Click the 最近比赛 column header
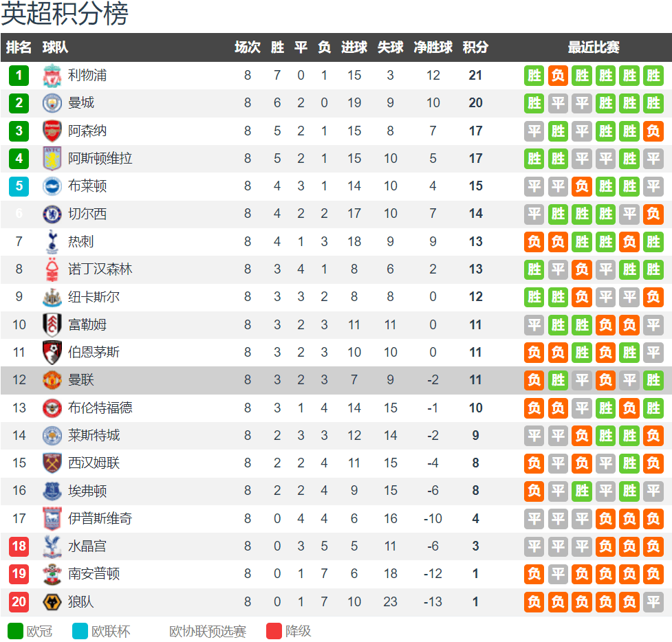Image resolution: width=672 pixels, height=642 pixels. click(594, 47)
